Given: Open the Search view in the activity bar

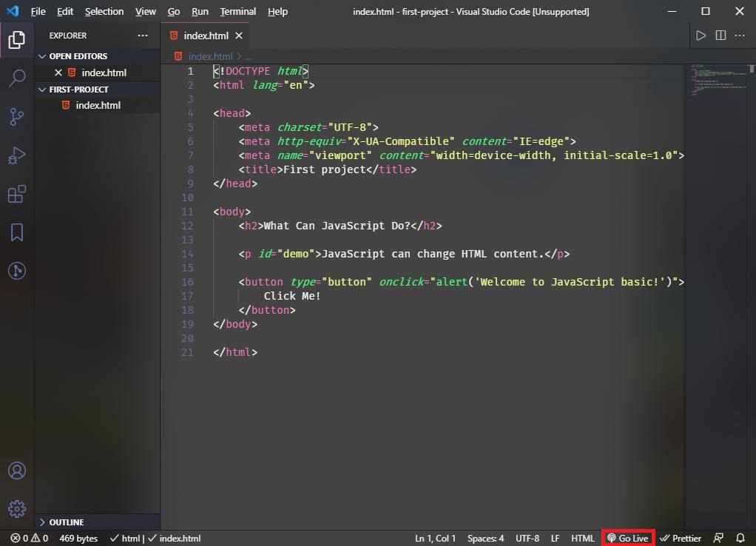Looking at the screenshot, I should (16, 78).
